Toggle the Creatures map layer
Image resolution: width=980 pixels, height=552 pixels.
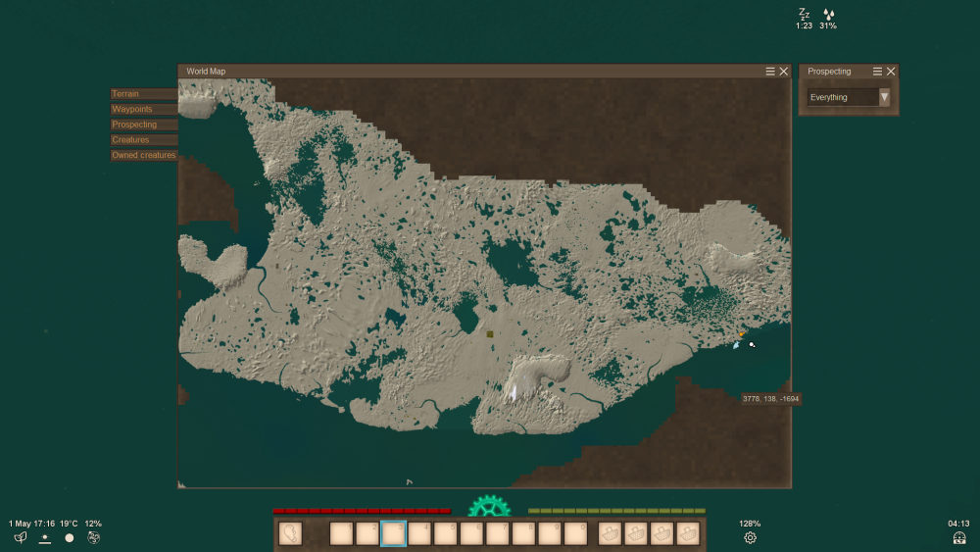click(144, 140)
